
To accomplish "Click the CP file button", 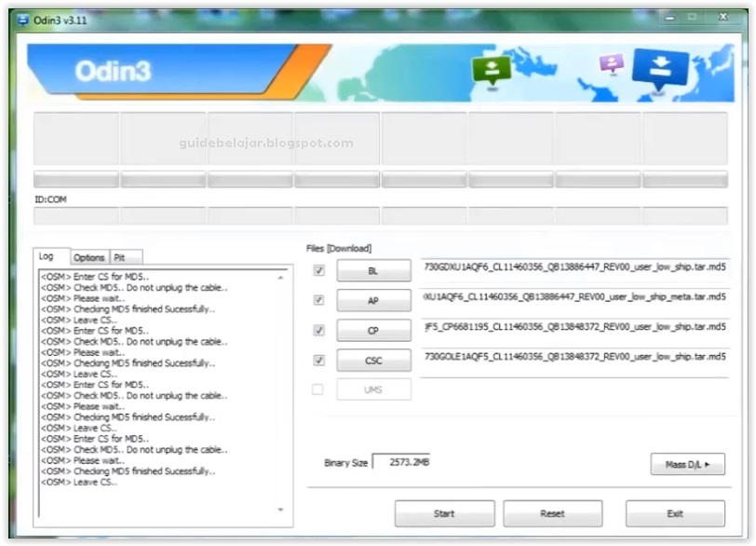I will tap(373, 331).
